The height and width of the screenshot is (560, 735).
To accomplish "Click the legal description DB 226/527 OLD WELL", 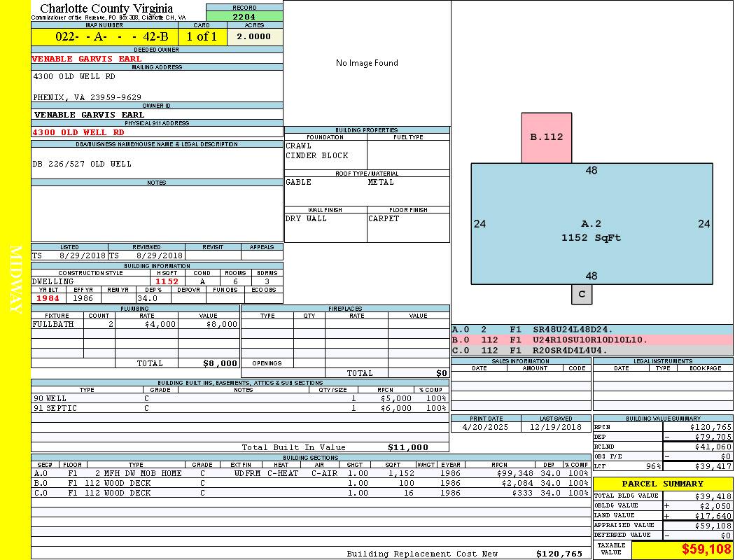I will pos(82,164).
